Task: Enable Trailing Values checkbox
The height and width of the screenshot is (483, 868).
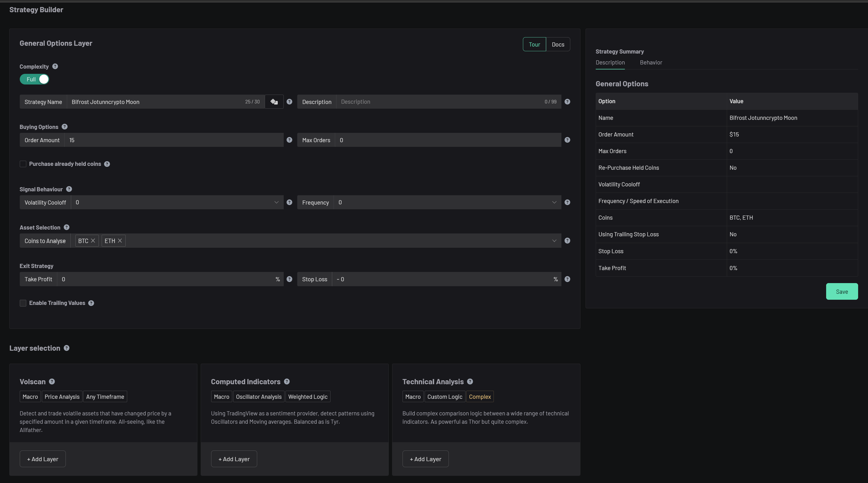Action: click(x=23, y=303)
